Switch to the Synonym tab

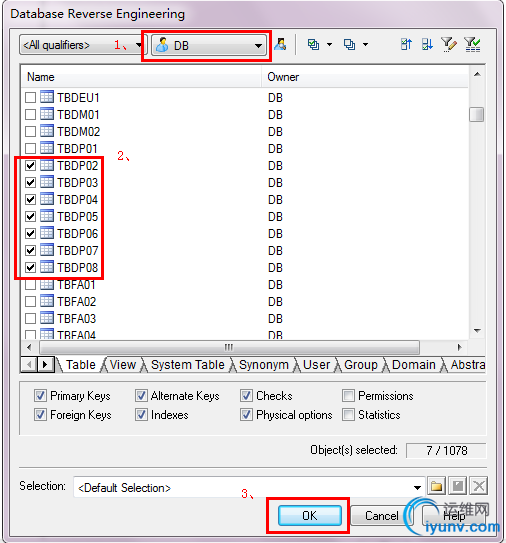(264, 365)
